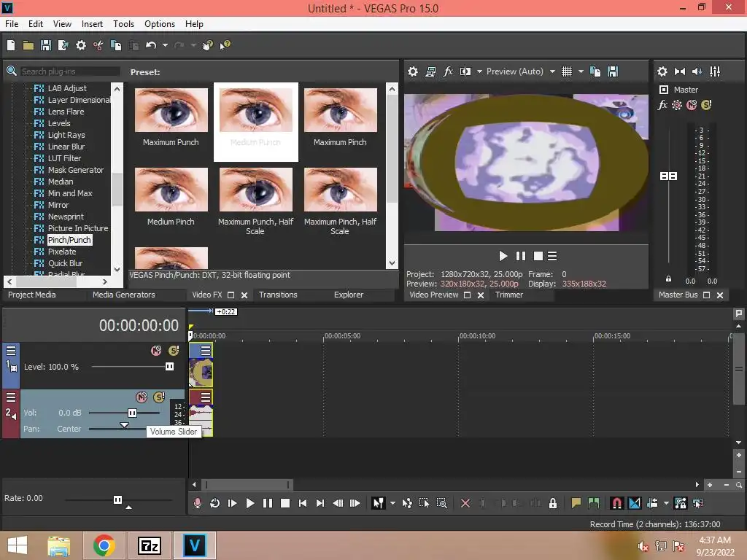Open the Options menu
This screenshot has height=560, width=747.
[x=160, y=24]
